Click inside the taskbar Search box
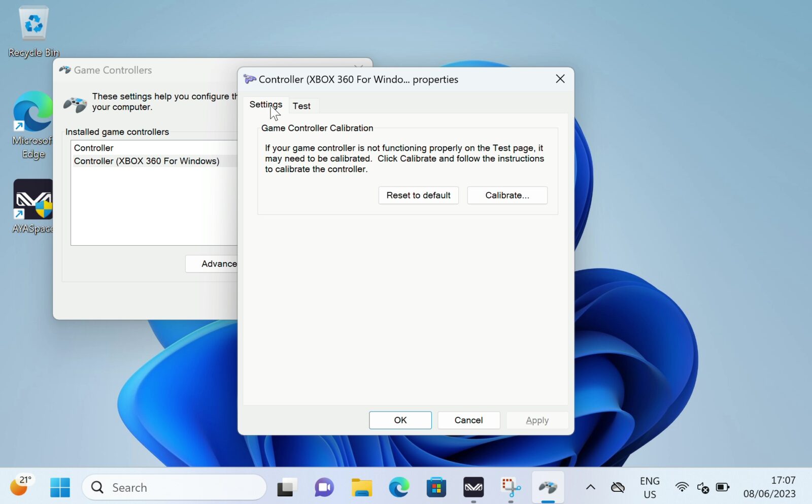Viewport: 812px width, 504px height. click(x=173, y=487)
